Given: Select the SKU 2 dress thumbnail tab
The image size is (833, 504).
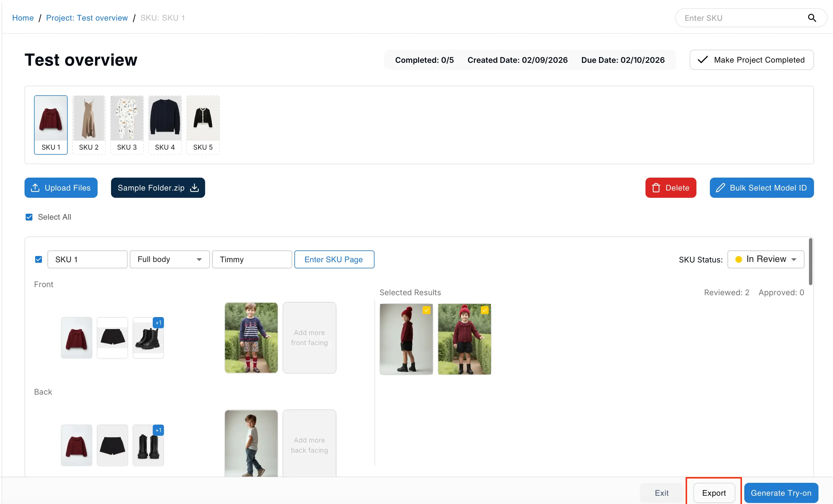Looking at the screenshot, I should tap(89, 125).
